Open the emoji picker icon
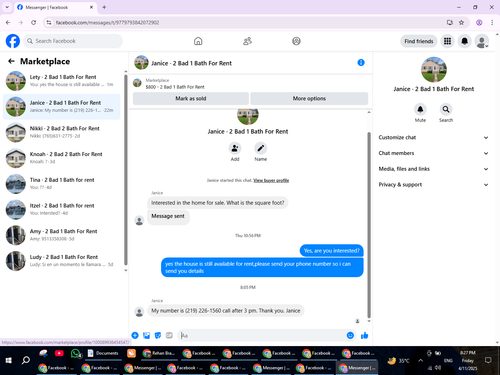500x375 pixels. [x=350, y=335]
